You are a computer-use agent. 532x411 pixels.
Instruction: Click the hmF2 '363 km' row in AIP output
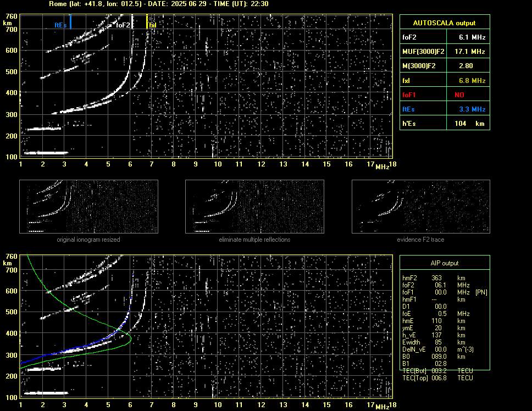tap(436, 278)
